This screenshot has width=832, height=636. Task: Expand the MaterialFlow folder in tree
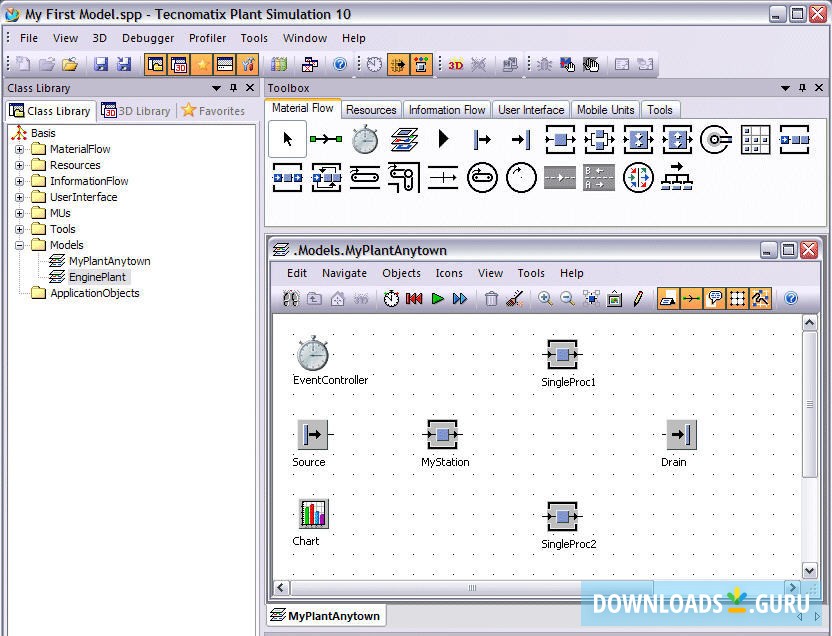[x=19, y=149]
